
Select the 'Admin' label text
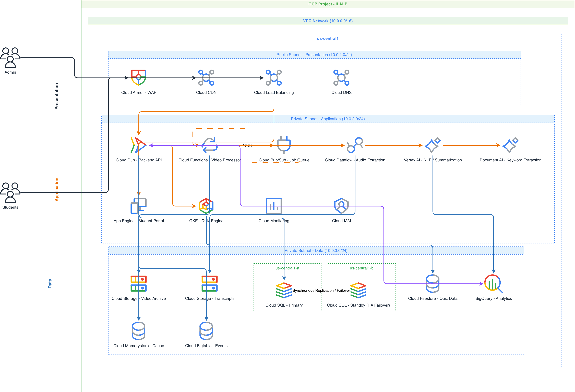click(x=10, y=72)
